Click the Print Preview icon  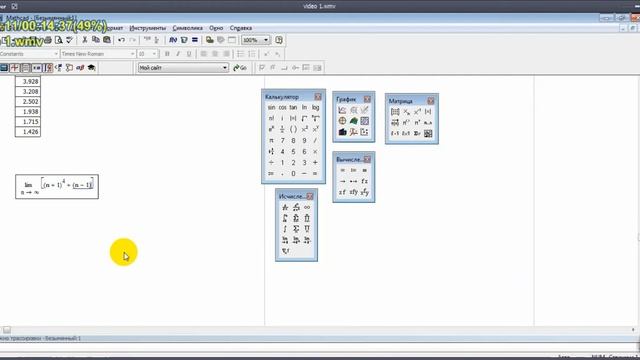(x=58, y=40)
